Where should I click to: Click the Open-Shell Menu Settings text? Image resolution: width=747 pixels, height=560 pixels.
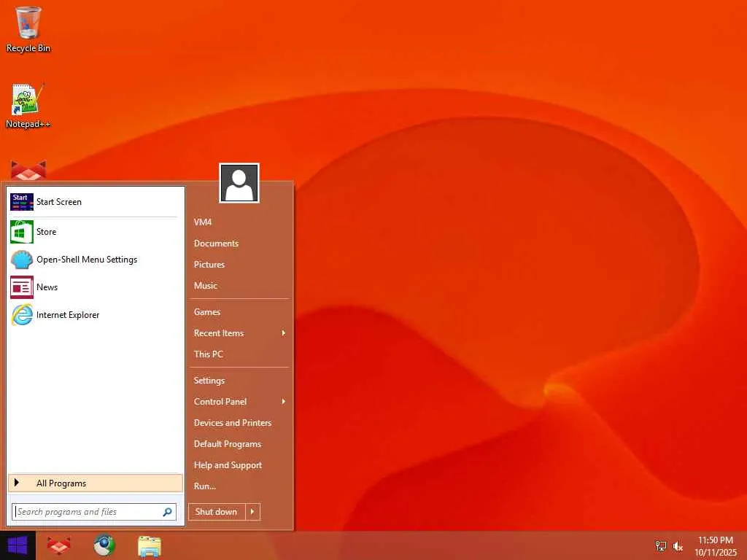[87, 260]
